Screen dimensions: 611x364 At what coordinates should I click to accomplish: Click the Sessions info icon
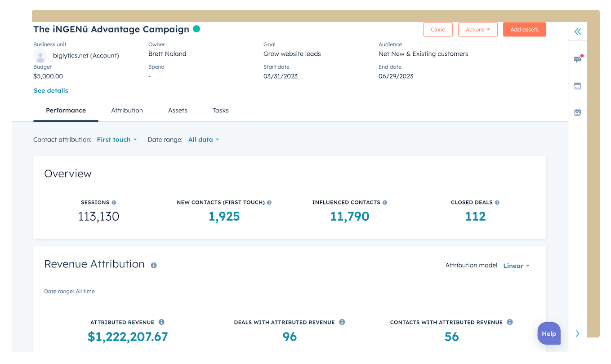coord(114,203)
